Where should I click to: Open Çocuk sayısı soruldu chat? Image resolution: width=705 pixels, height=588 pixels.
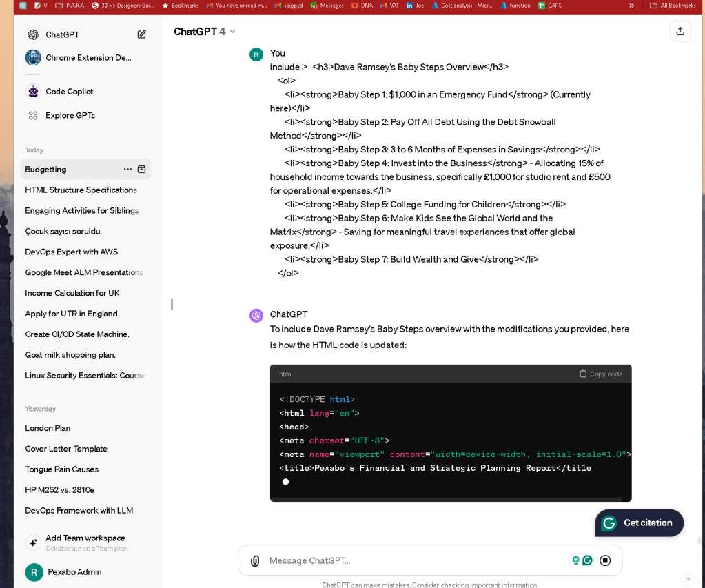[85, 231]
